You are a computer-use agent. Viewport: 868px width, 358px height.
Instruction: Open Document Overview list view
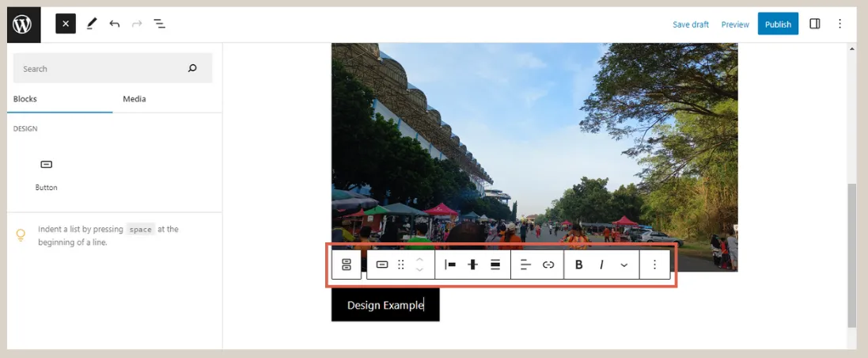point(159,24)
